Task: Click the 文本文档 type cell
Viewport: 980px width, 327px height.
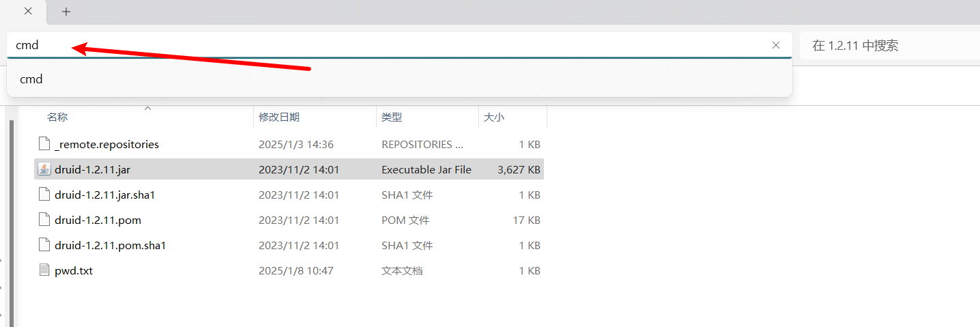Action: point(402,270)
